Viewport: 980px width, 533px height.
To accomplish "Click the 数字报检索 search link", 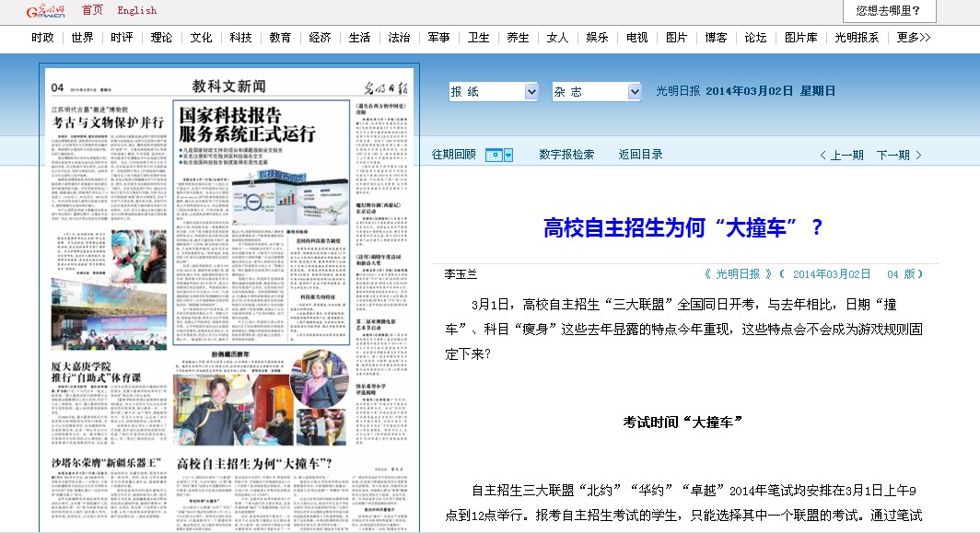I will 566,155.
